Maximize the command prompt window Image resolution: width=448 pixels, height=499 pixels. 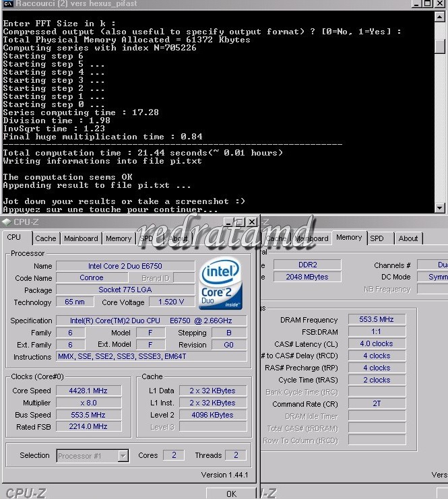[428, 3]
